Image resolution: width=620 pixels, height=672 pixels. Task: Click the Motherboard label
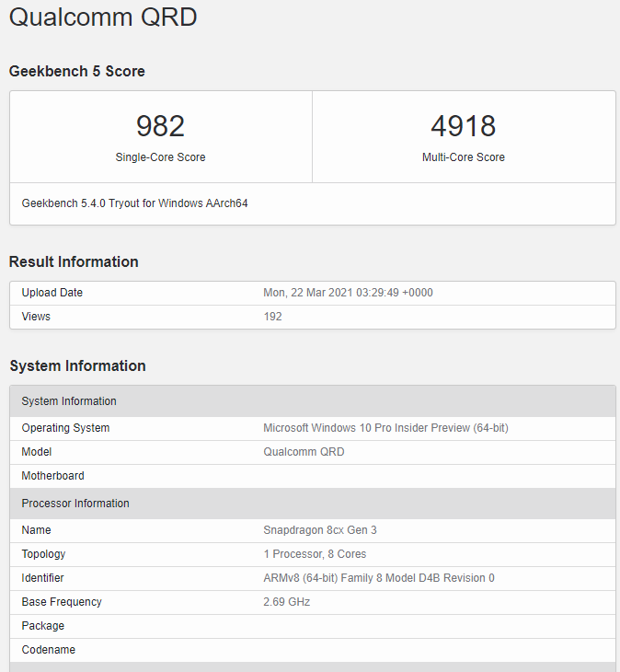52,476
